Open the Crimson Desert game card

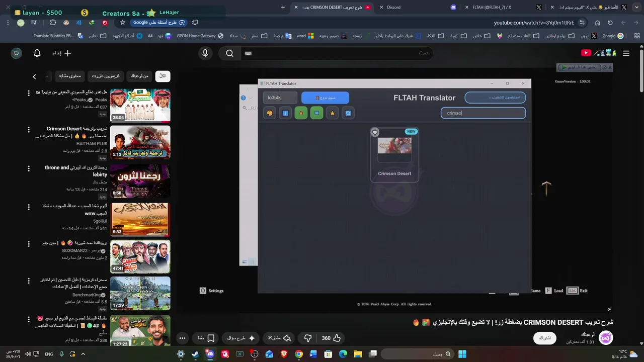tap(394, 155)
